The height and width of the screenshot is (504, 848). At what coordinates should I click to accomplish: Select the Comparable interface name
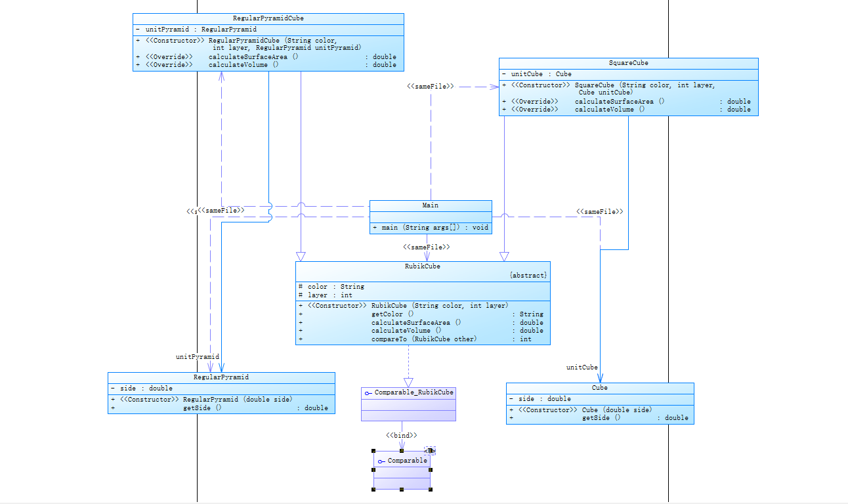(x=408, y=461)
